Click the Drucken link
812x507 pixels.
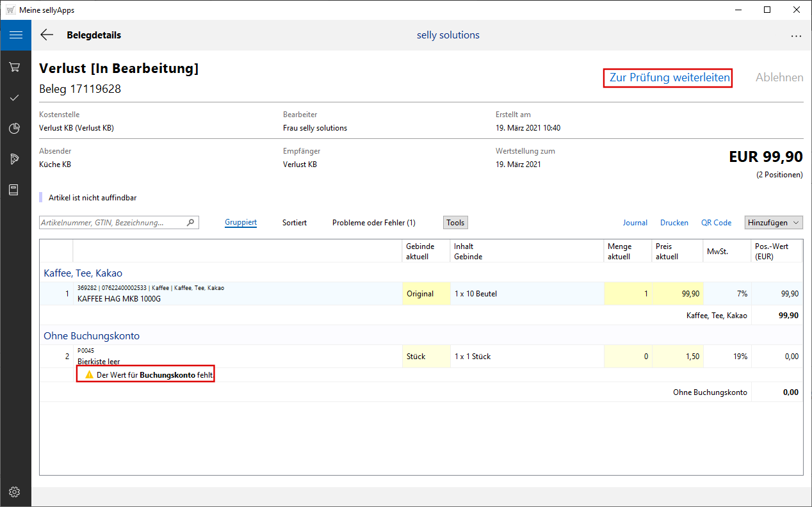click(x=674, y=223)
